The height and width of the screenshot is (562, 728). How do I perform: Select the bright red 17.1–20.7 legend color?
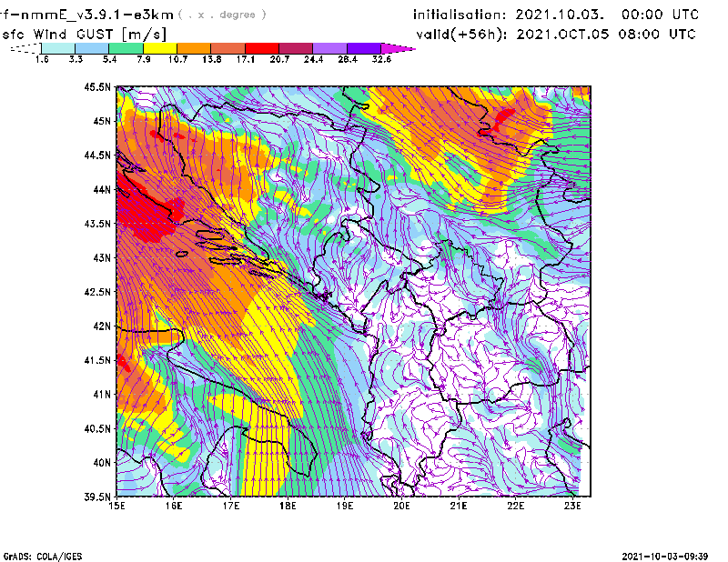pyautogui.click(x=261, y=48)
